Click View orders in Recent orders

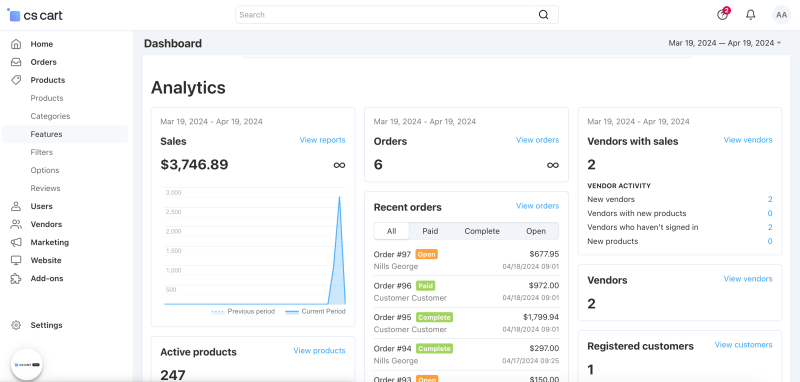(x=537, y=206)
